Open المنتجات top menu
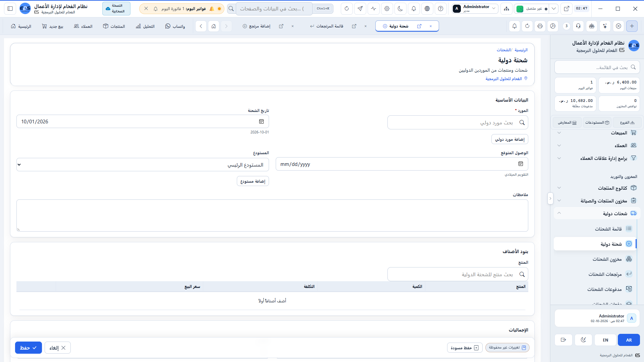This screenshot has width=644, height=362. (x=114, y=26)
